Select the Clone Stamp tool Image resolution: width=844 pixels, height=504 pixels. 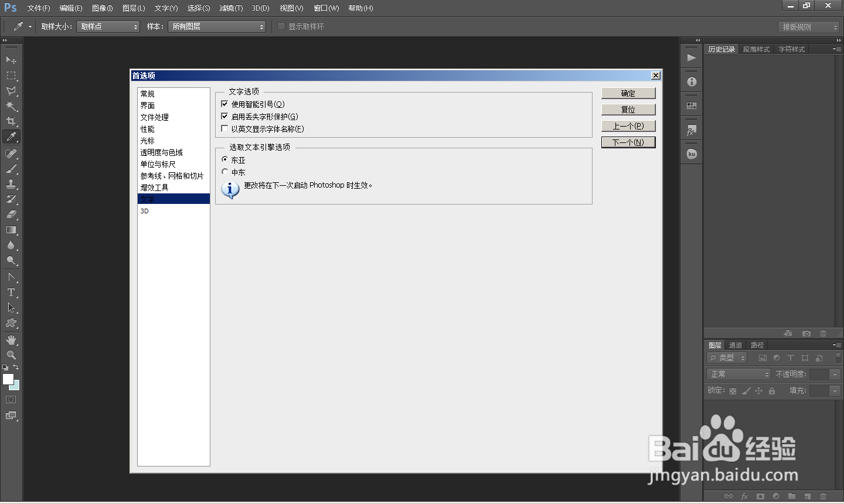click(11, 184)
